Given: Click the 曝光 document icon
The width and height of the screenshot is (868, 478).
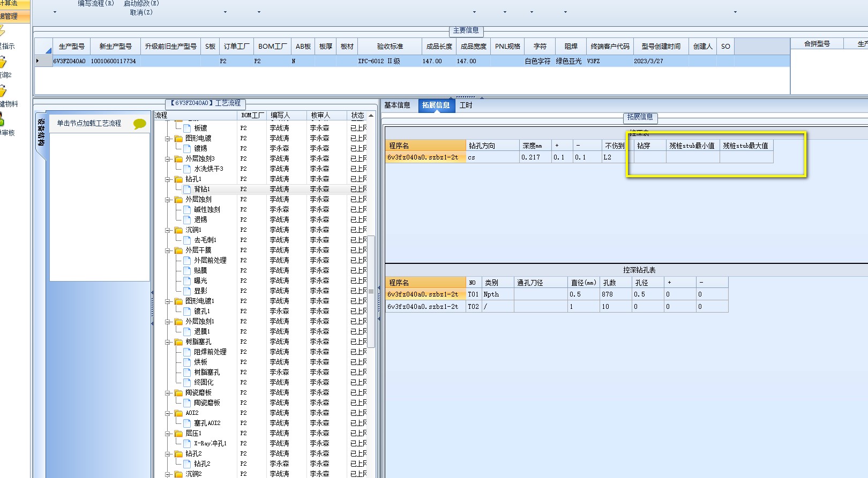Looking at the screenshot, I should click(187, 280).
